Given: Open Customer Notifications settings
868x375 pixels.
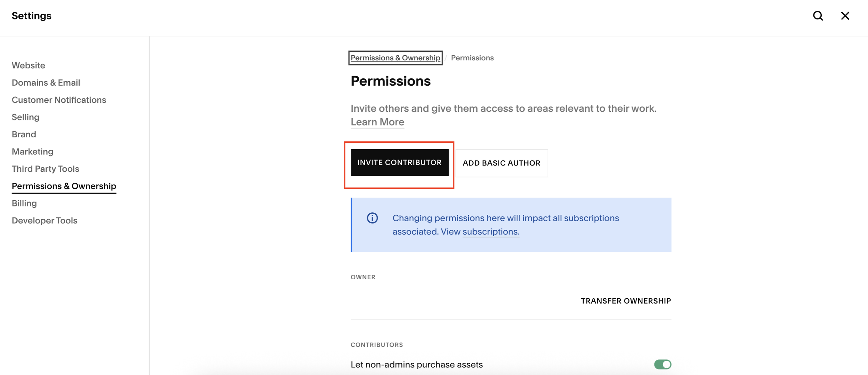Looking at the screenshot, I should click(x=59, y=100).
